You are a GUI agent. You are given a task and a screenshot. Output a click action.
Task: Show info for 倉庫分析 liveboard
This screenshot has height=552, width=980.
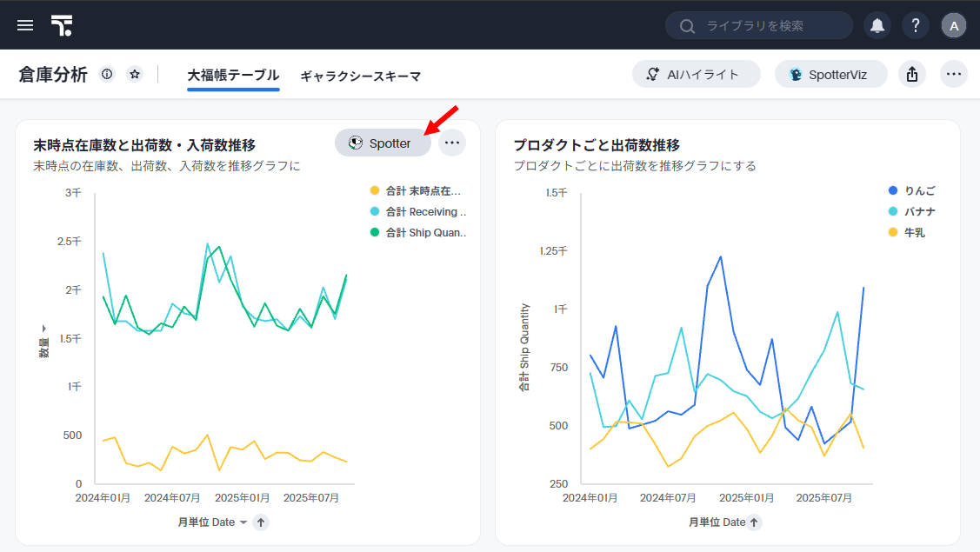click(107, 75)
